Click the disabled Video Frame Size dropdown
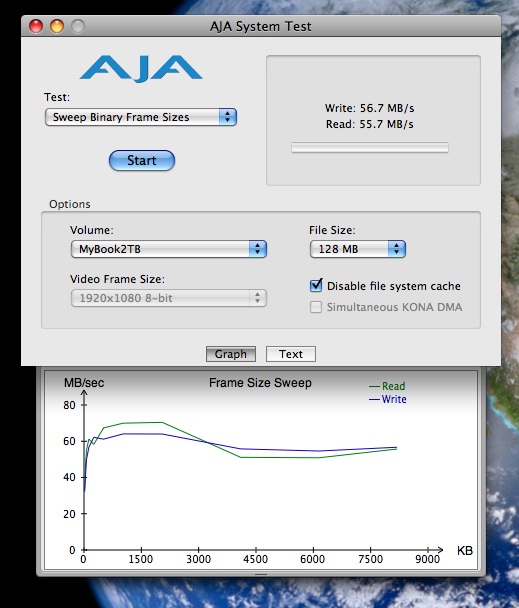Screen dimensions: 519x608 [169, 298]
